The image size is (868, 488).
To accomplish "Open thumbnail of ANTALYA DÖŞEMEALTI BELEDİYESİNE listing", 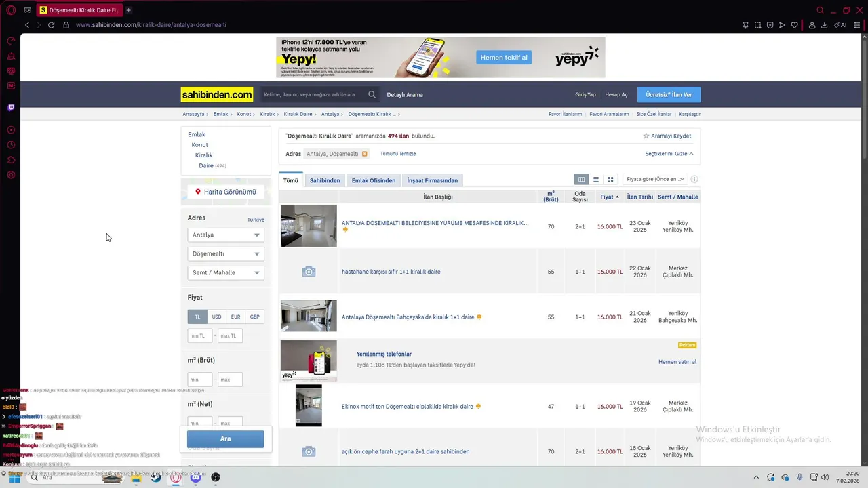I will [309, 226].
